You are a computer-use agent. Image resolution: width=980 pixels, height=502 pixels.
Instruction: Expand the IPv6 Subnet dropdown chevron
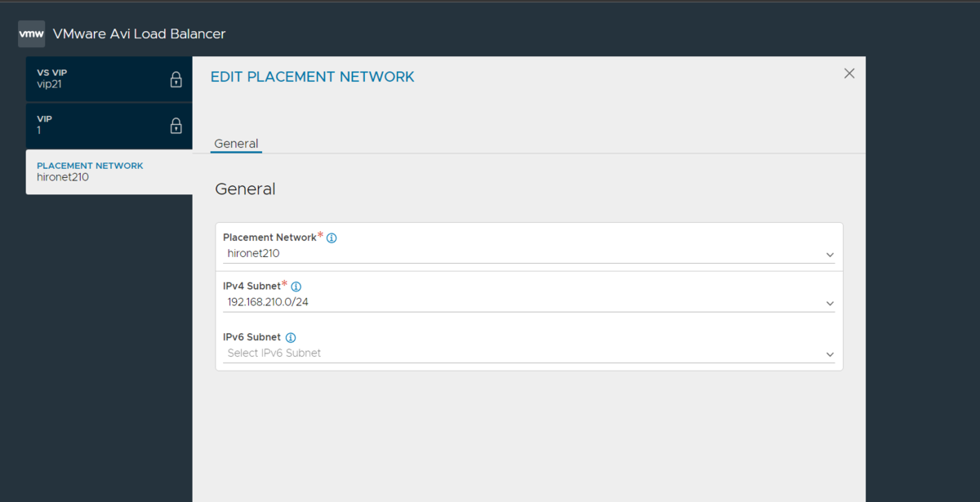830,354
